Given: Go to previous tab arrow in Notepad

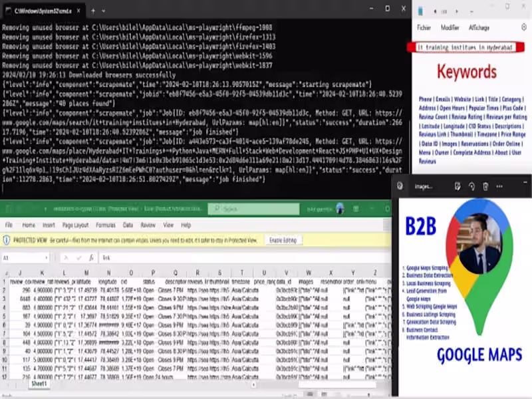Looking at the screenshot, I should click(x=435, y=11).
